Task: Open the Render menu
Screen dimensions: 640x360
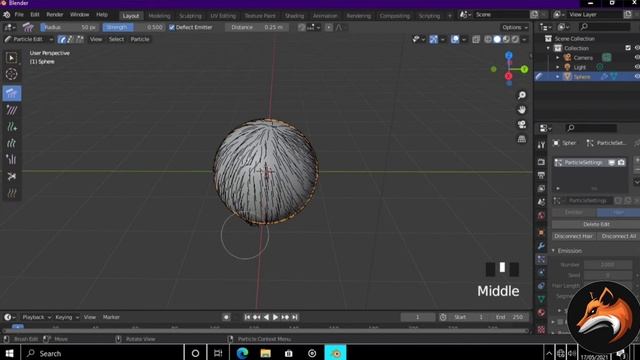Action: coord(55,15)
